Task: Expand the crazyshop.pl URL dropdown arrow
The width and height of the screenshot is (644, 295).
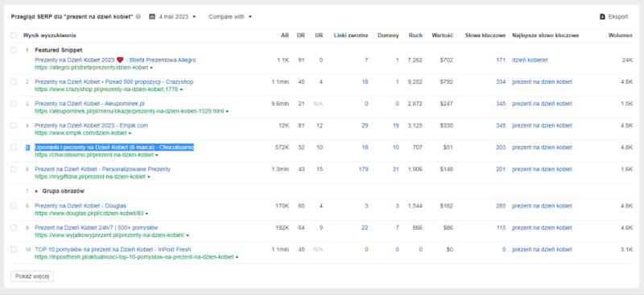Action: [x=181, y=89]
